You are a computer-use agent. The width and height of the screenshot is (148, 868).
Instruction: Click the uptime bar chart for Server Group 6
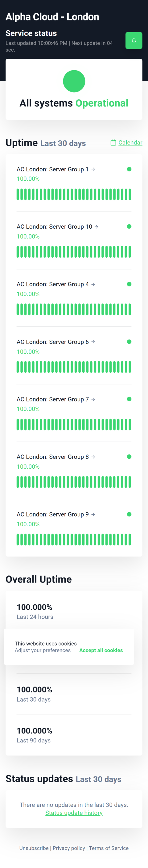point(74,367)
